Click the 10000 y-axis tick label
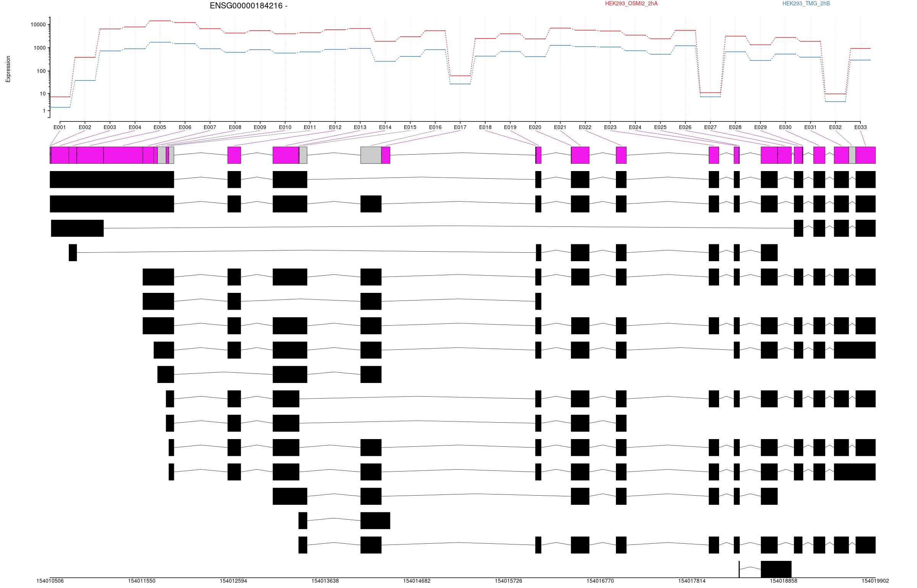The image size is (917, 588). (x=38, y=24)
